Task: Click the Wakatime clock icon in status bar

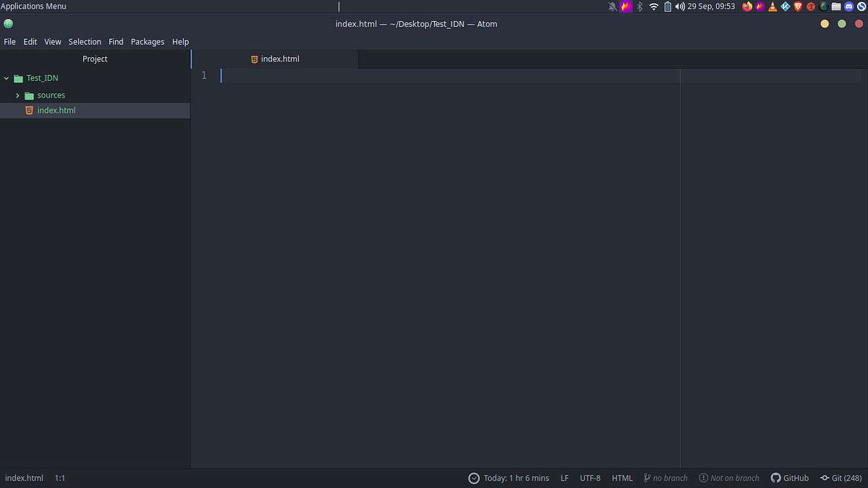Action: coord(475,478)
